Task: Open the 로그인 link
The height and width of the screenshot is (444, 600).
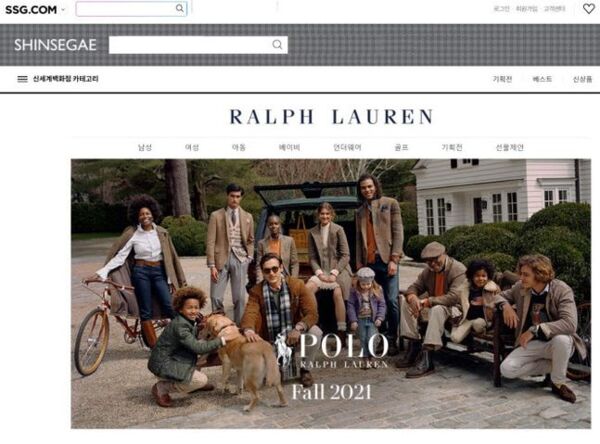Action: click(501, 9)
